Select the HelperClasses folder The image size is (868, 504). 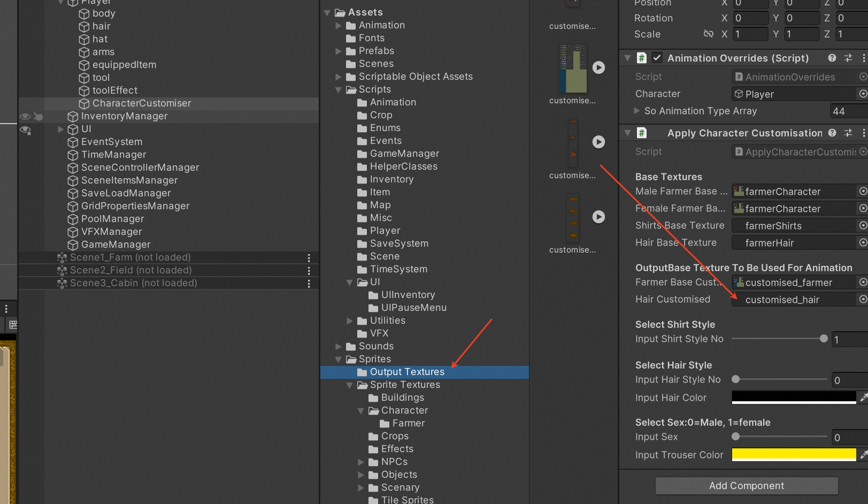pos(403,166)
